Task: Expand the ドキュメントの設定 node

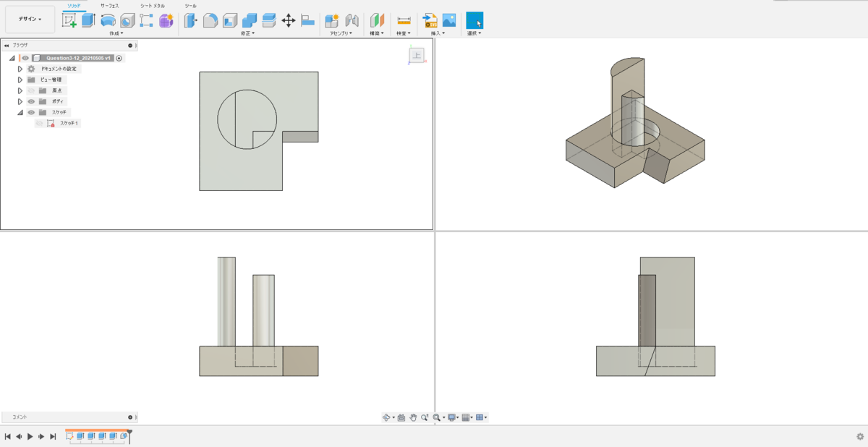Action: (20, 69)
